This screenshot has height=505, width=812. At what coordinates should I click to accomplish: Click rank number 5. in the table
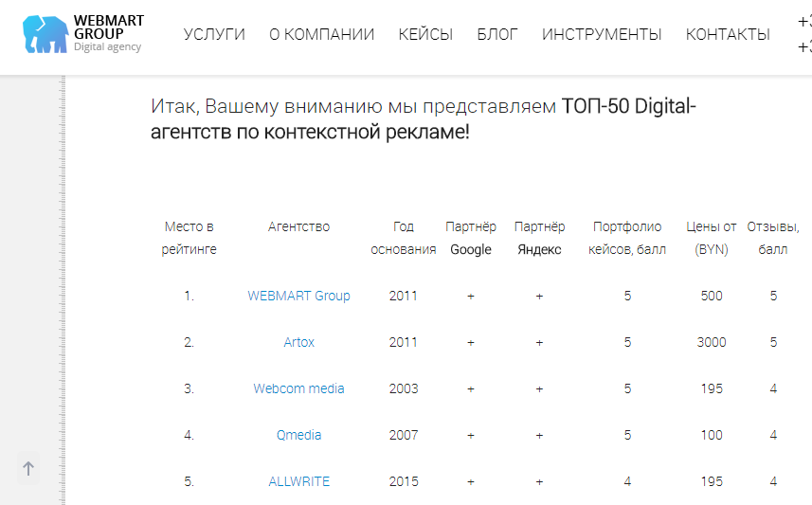(189, 481)
